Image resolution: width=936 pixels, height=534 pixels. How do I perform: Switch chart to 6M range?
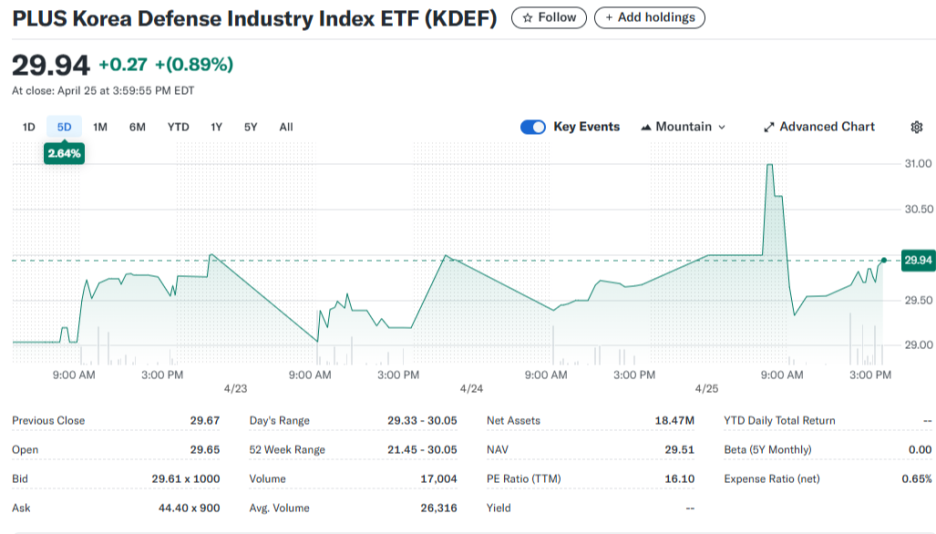[x=137, y=127]
